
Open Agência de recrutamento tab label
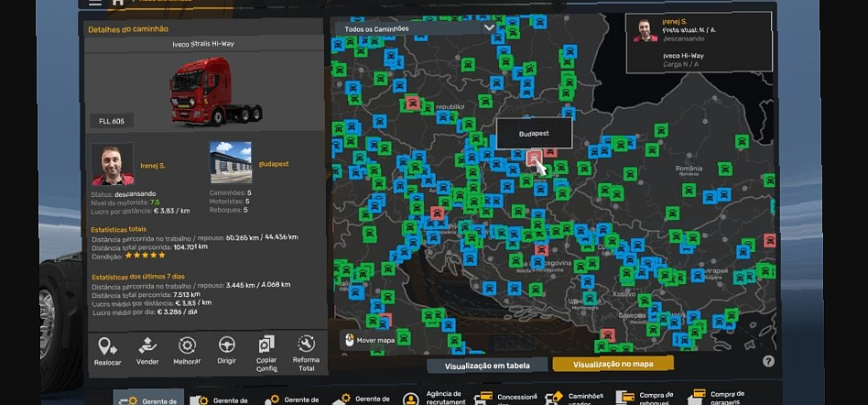tap(446, 398)
